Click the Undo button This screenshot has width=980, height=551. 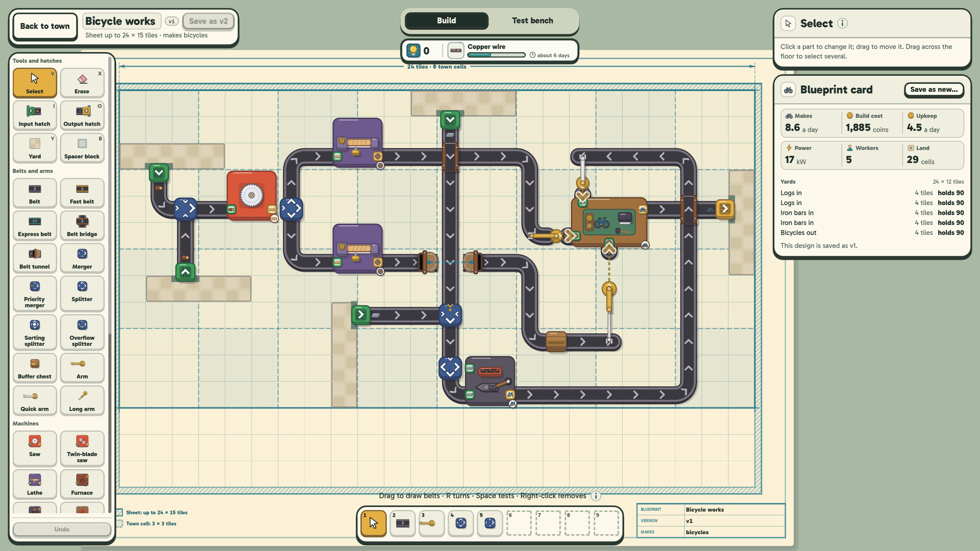(x=62, y=529)
